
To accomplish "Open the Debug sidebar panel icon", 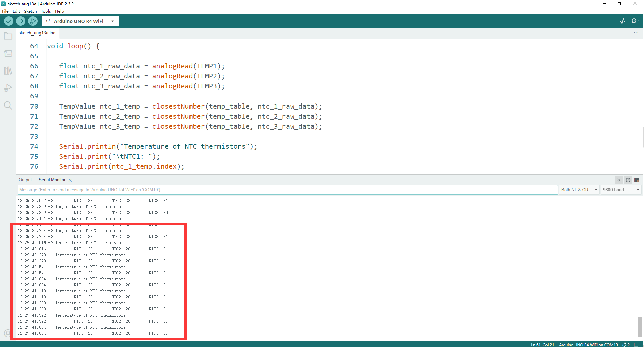I will coord(8,88).
